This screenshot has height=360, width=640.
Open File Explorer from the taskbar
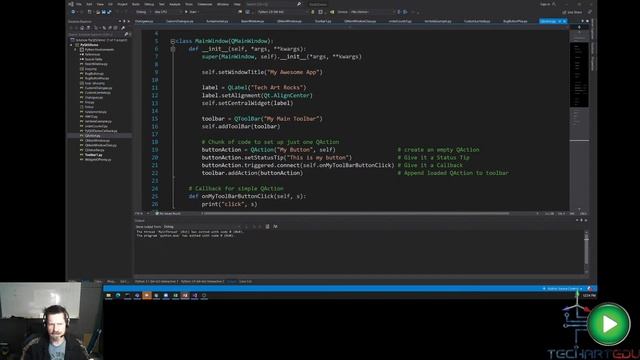(x=109, y=295)
